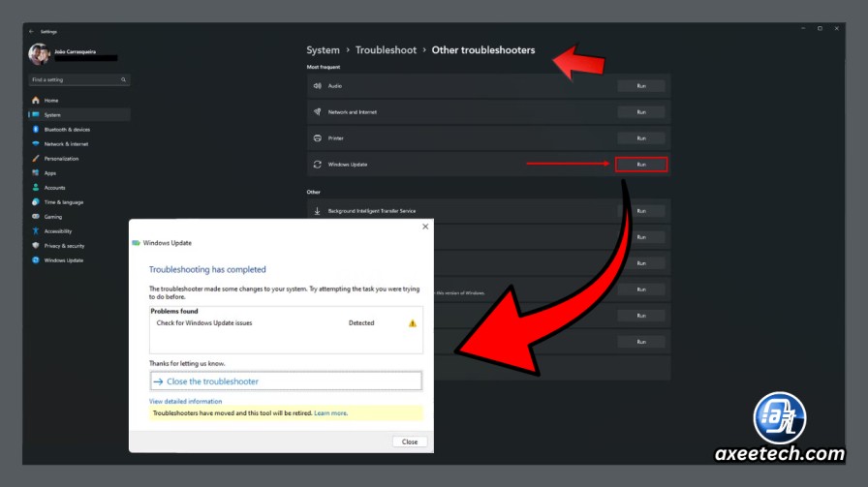Viewport: 868px width, 487px height.
Task: Open Windows Update in the sidebar
Action: (63, 260)
